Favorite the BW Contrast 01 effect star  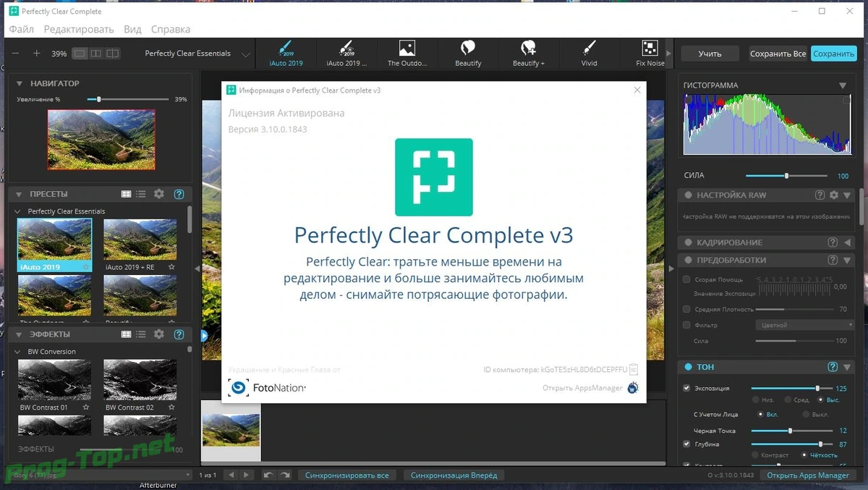pos(86,407)
